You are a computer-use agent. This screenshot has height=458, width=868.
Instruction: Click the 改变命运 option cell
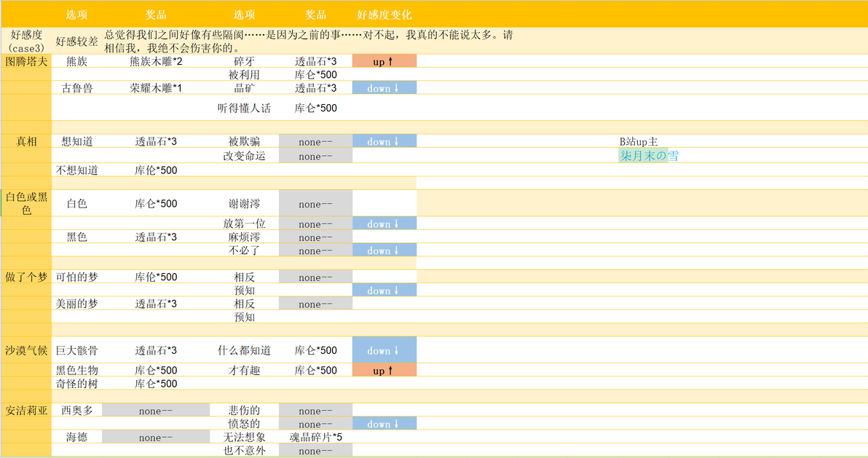coord(244,156)
